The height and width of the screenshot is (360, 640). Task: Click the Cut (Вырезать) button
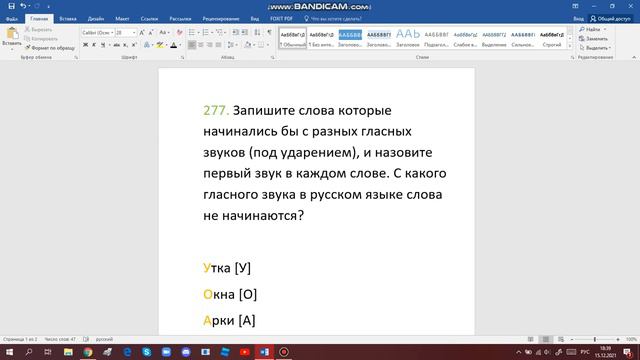[38, 29]
